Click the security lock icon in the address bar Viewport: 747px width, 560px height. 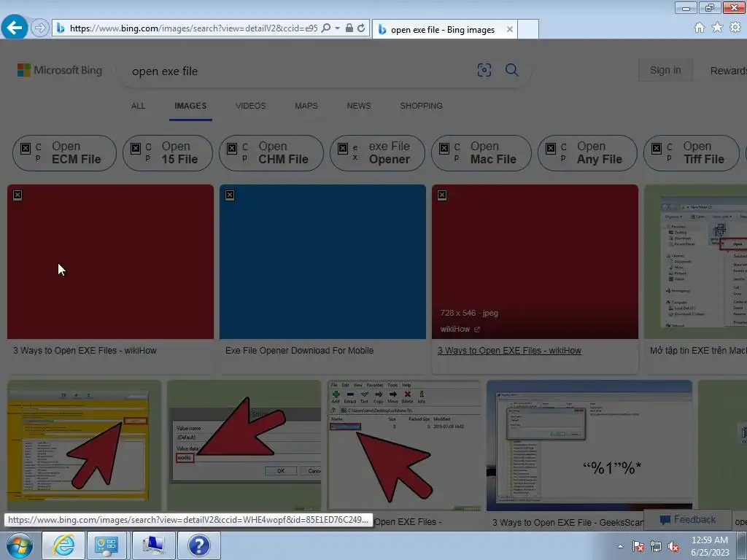click(349, 28)
